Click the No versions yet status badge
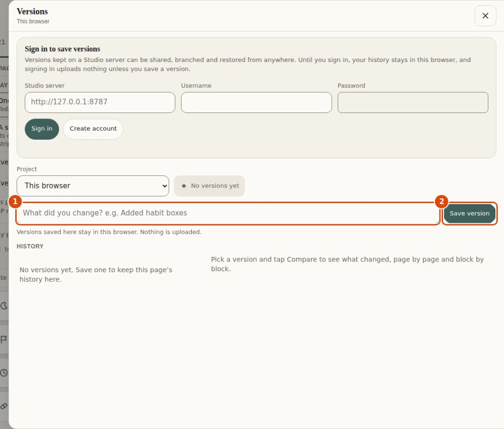This screenshot has height=429, width=504. coord(209,186)
